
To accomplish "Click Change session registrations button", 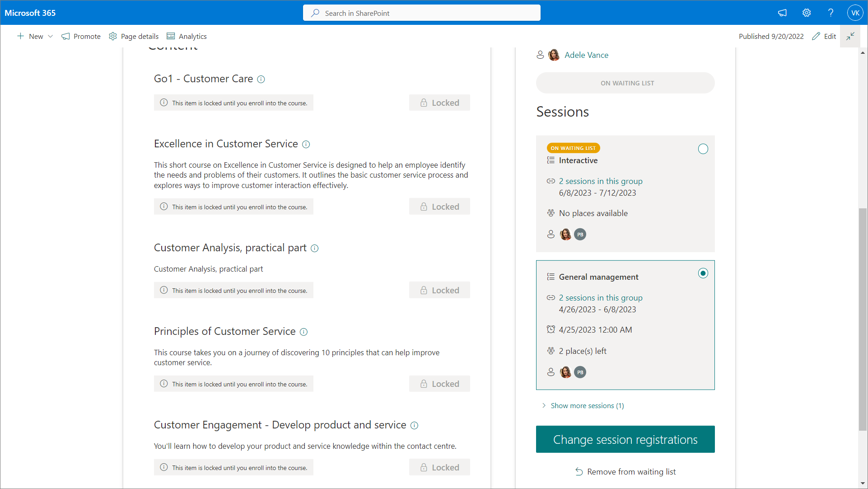I will pyautogui.click(x=625, y=439).
